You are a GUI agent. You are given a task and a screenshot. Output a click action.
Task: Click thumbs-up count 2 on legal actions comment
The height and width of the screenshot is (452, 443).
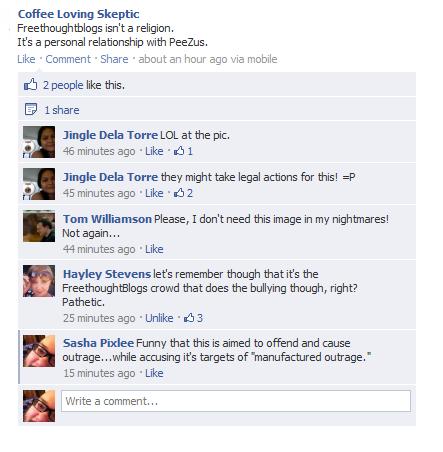[183, 193]
